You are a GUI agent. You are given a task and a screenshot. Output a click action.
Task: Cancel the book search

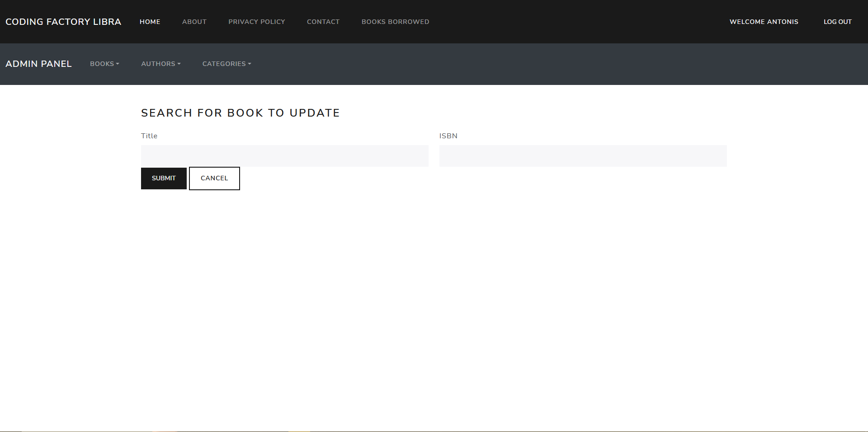point(214,178)
